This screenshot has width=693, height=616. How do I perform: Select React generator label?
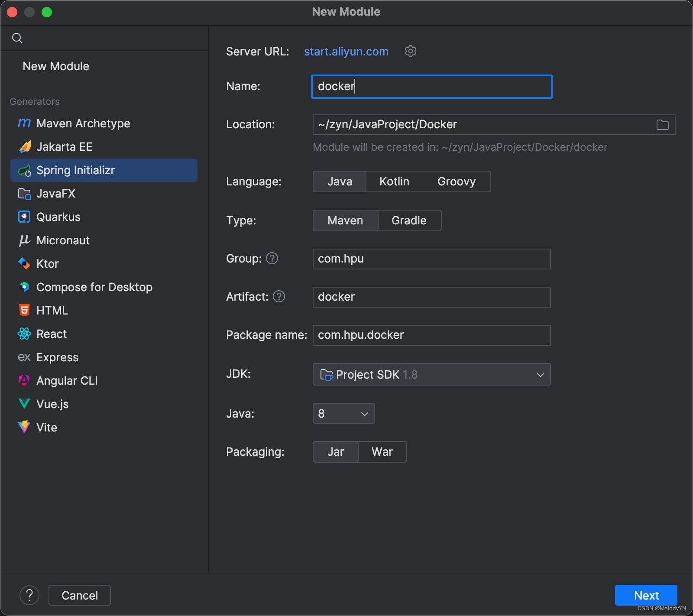[x=52, y=334]
